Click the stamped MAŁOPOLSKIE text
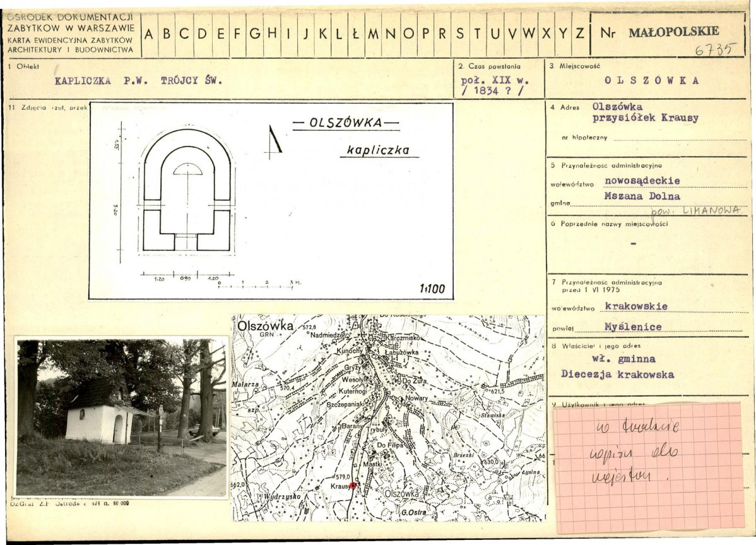 coord(673,32)
